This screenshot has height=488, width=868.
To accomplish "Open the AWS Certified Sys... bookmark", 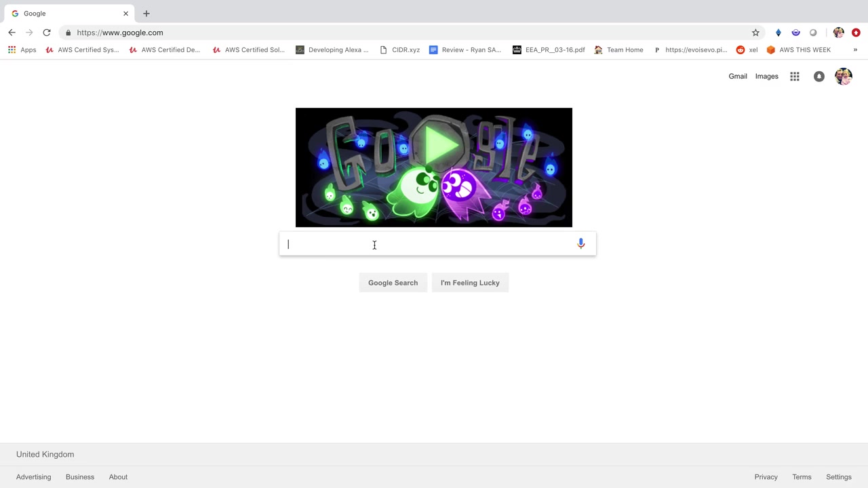I will click(x=82, y=49).
